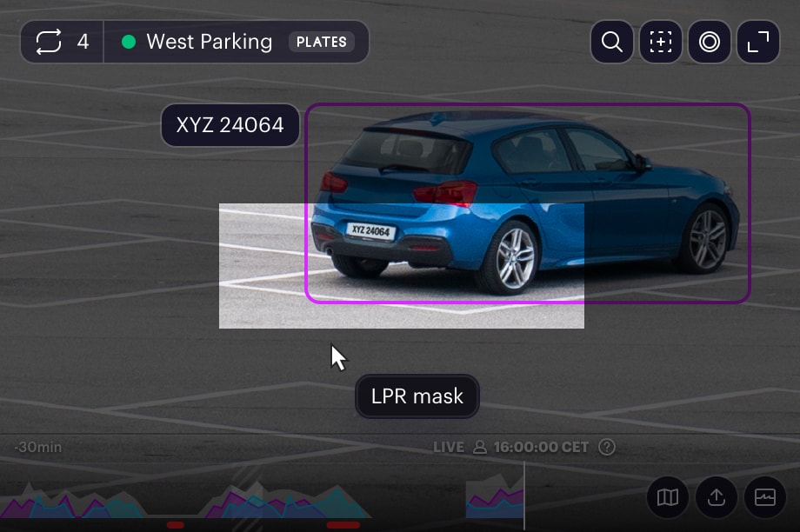Click the cycle count number 4
The width and height of the screenshot is (800, 532).
(x=83, y=42)
